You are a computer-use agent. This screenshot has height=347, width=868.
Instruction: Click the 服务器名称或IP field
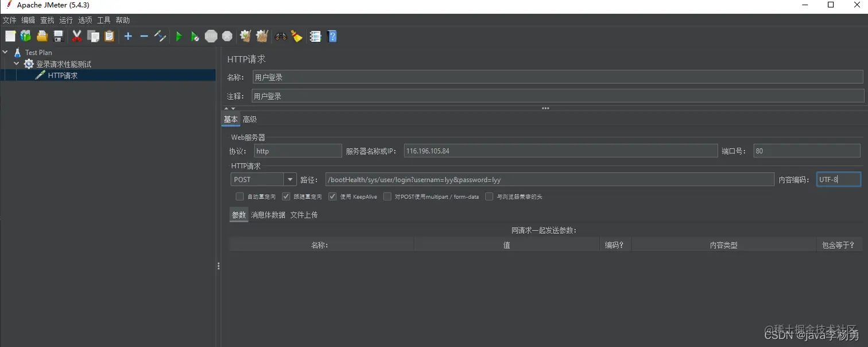coord(561,151)
